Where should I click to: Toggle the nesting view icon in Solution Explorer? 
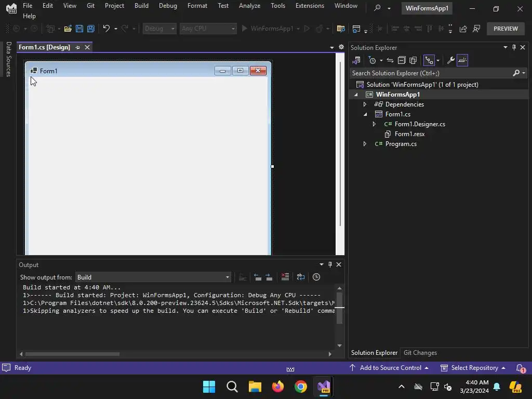(429, 60)
